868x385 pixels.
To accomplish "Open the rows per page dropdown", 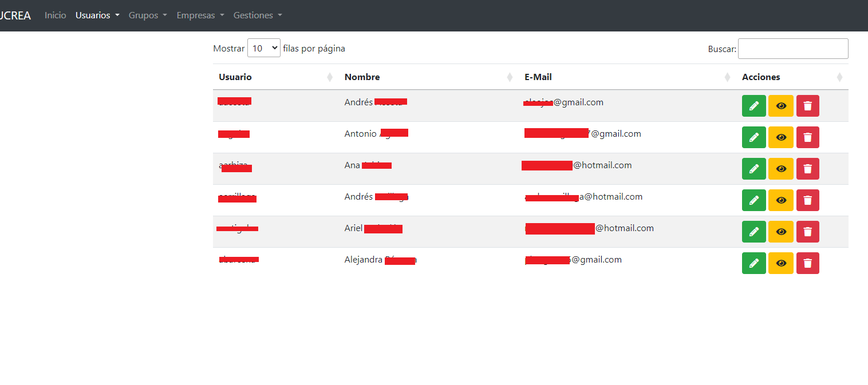I will 263,49.
